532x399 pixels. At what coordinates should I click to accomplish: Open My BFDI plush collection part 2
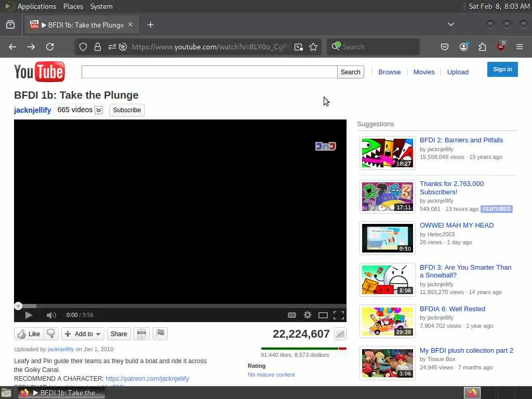466,351
